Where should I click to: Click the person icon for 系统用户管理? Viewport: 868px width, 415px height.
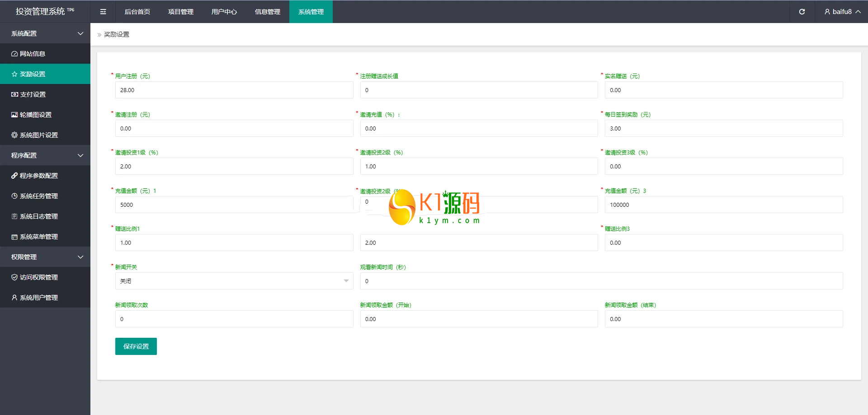tap(14, 298)
